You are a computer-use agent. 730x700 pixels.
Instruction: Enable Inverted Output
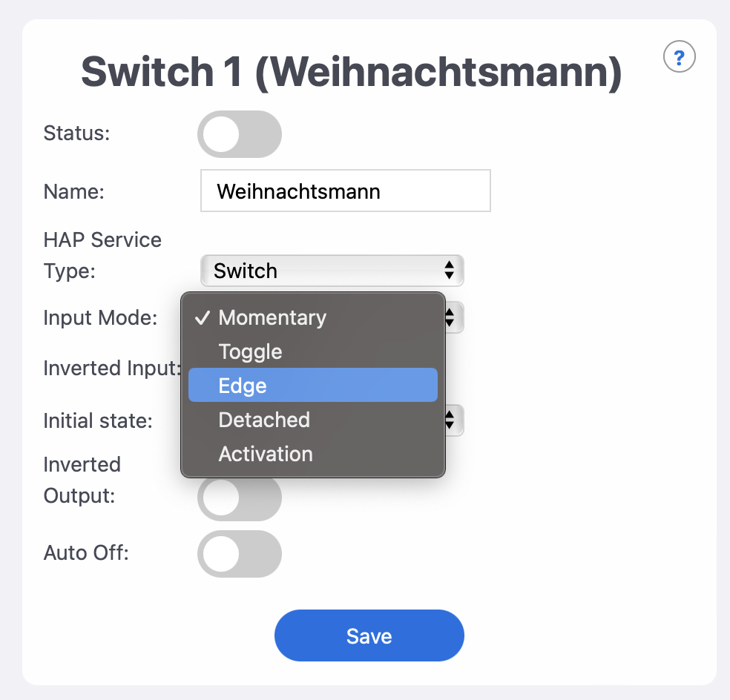tap(239, 497)
